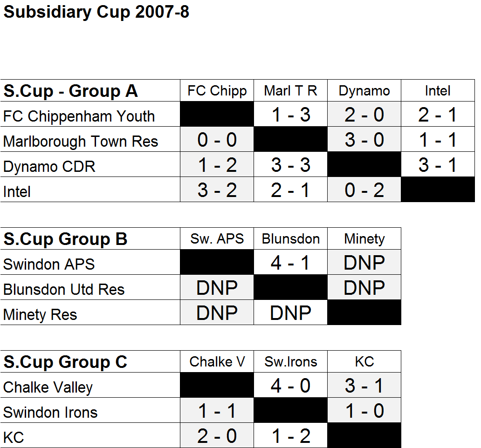Click the 'FC Chippenham Youth' row label

[x=79, y=116]
